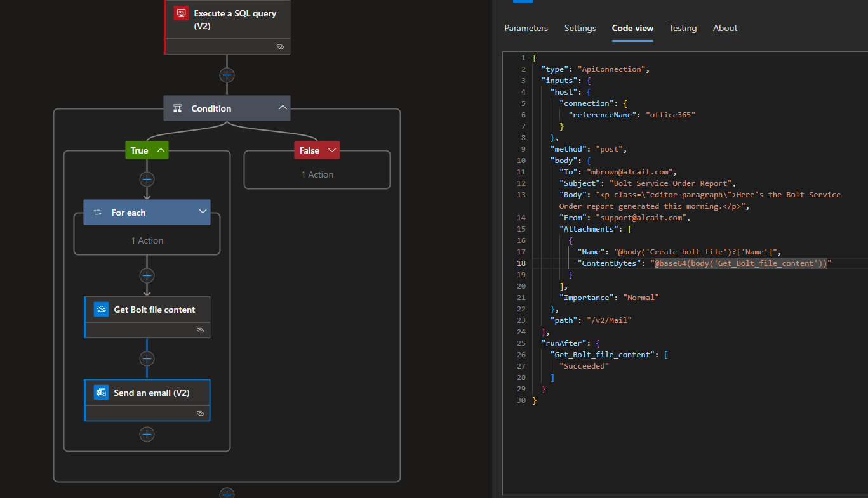Collapse the Condition block with its chevron

tap(283, 108)
